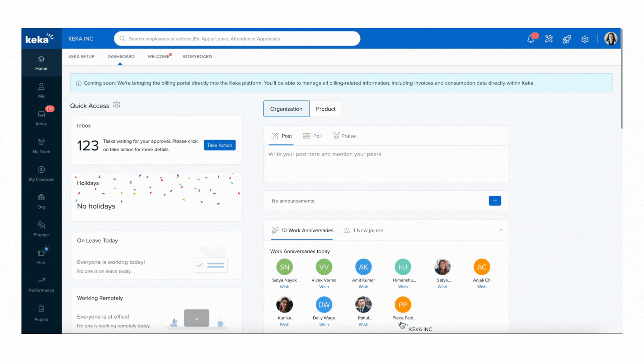This screenshot has height=362, width=644.
Task: Switch feed to Product
Action: point(325,109)
